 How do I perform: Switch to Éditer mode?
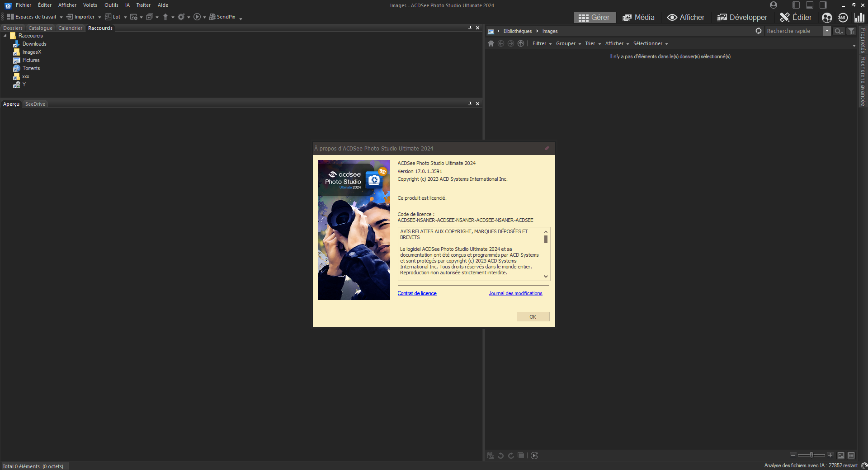pos(796,18)
